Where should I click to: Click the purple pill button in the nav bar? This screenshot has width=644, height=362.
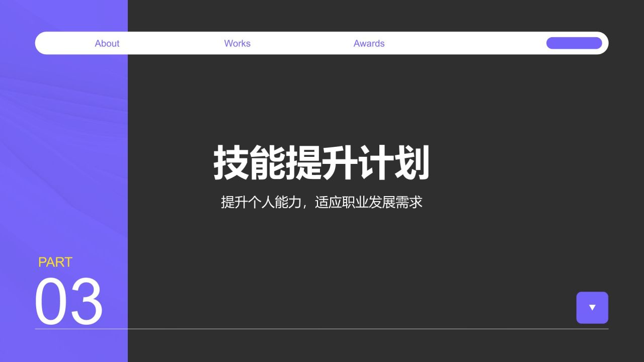tap(574, 43)
